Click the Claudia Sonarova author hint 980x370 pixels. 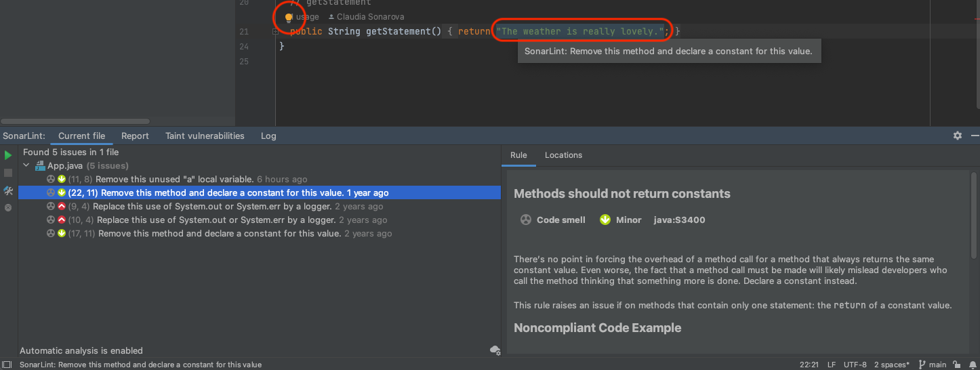pyautogui.click(x=367, y=17)
